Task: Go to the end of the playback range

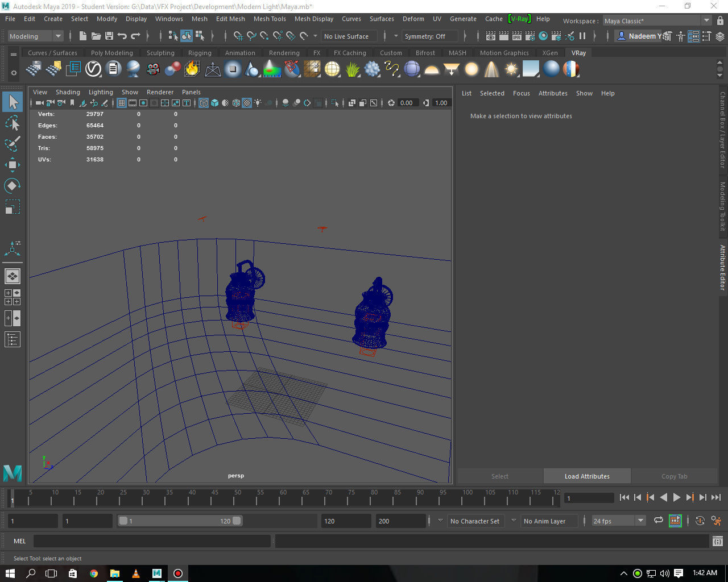Action: pyautogui.click(x=716, y=497)
